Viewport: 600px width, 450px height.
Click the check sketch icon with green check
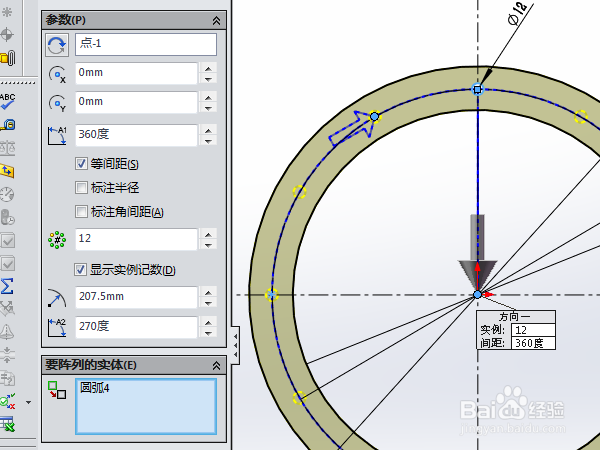click(x=7, y=401)
